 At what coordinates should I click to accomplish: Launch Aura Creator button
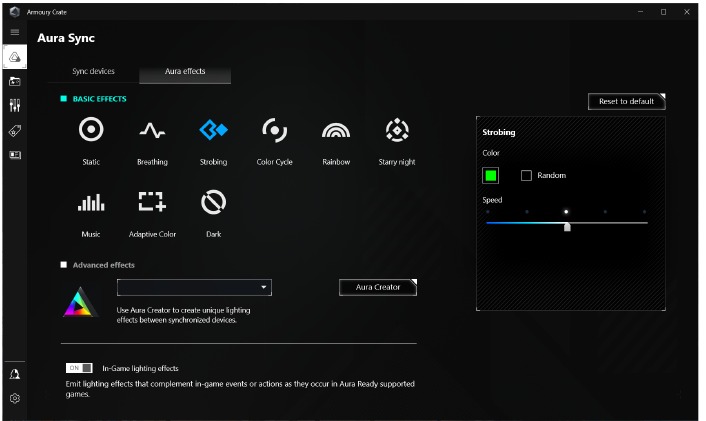pyautogui.click(x=378, y=287)
